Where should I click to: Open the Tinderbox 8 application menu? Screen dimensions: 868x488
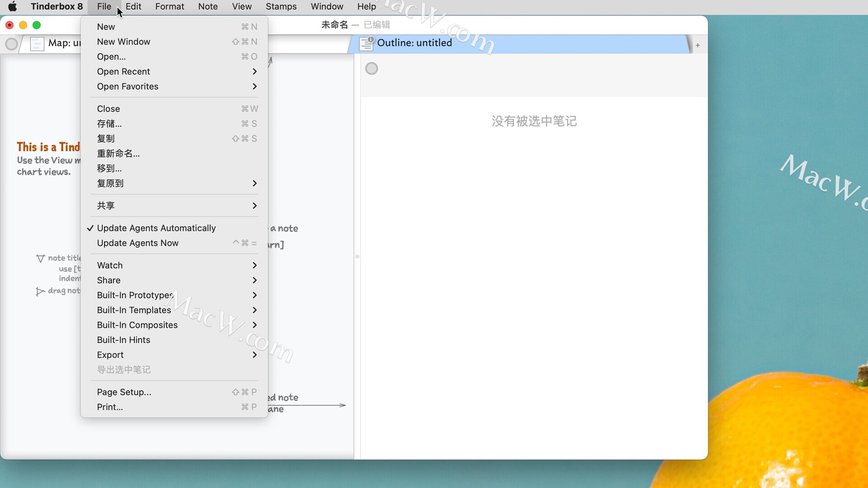[57, 6]
